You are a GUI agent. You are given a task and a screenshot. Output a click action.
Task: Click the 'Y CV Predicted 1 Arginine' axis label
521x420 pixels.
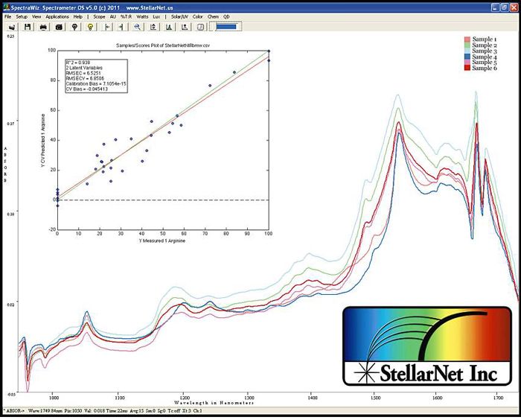(x=43, y=140)
